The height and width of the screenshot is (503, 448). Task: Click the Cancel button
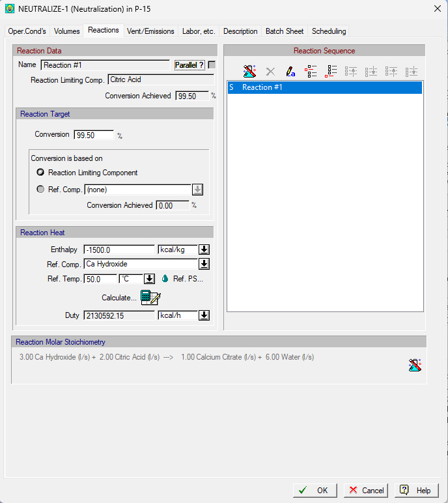click(x=365, y=490)
